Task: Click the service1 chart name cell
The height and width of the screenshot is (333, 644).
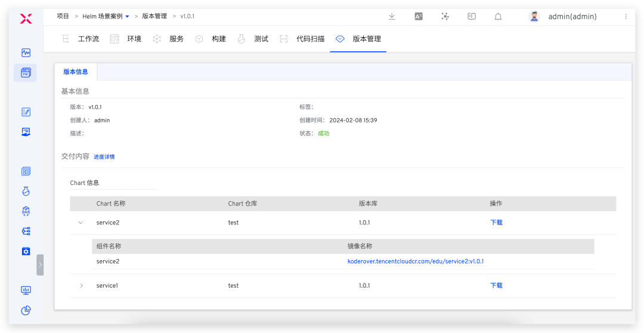Action: coord(107,285)
